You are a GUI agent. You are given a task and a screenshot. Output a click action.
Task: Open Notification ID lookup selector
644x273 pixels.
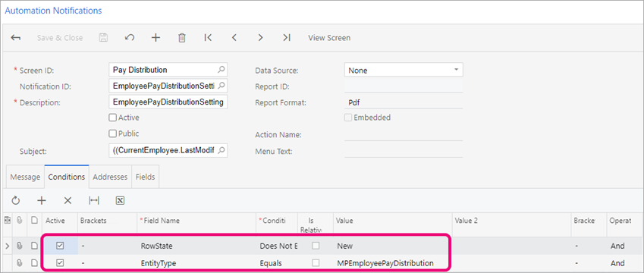(x=221, y=86)
